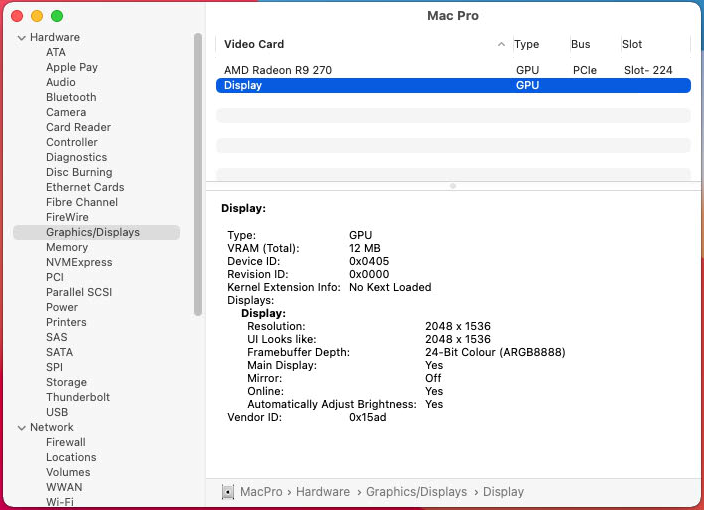Click the Mirror value Off
704x510 pixels.
tap(433, 378)
